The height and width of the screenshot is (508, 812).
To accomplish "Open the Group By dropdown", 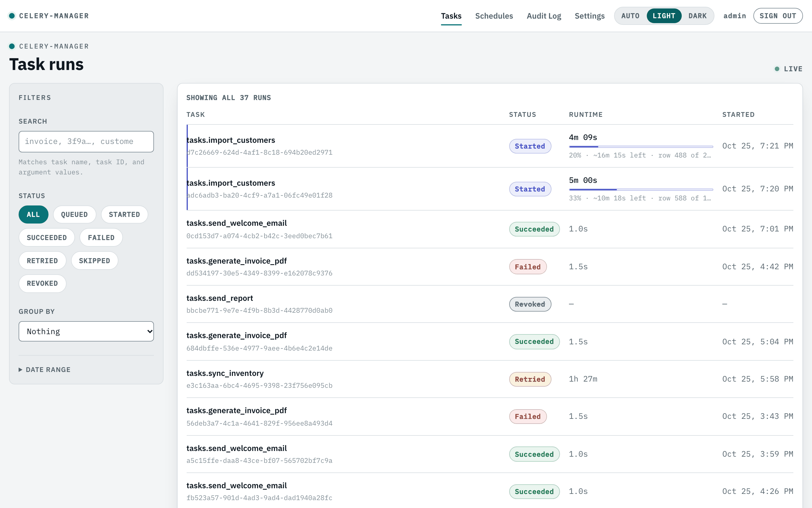I will [x=86, y=331].
